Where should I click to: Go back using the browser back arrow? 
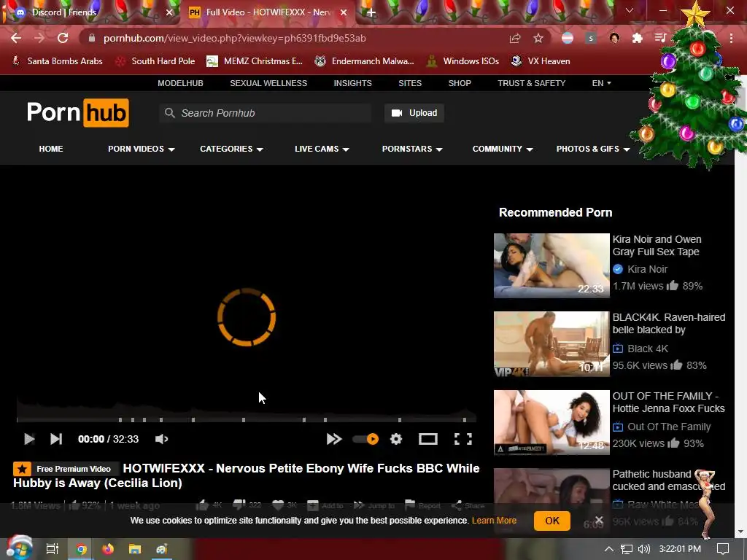(x=16, y=38)
